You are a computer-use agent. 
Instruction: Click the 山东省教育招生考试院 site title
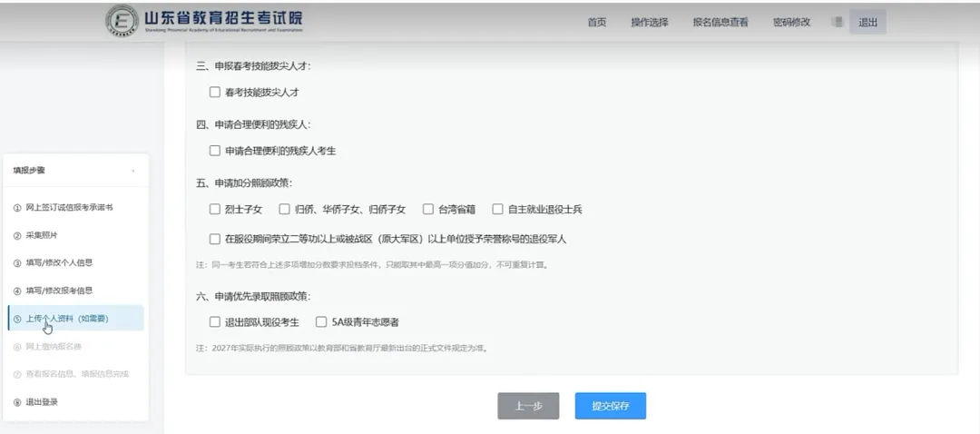click(223, 17)
